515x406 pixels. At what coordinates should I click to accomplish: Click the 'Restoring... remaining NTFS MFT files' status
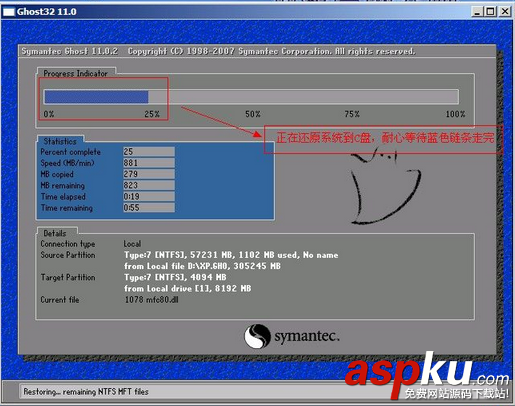[x=86, y=392]
